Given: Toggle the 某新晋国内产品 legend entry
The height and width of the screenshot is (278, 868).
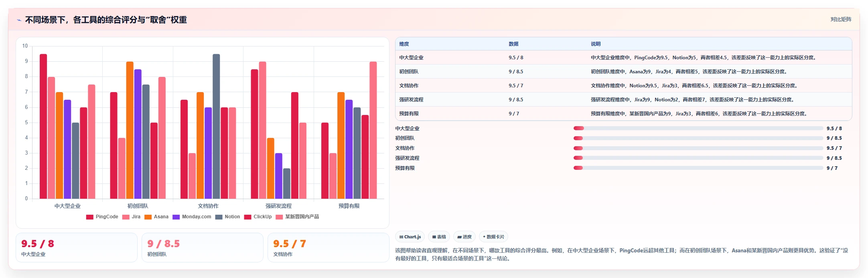Looking at the screenshot, I should (297, 217).
